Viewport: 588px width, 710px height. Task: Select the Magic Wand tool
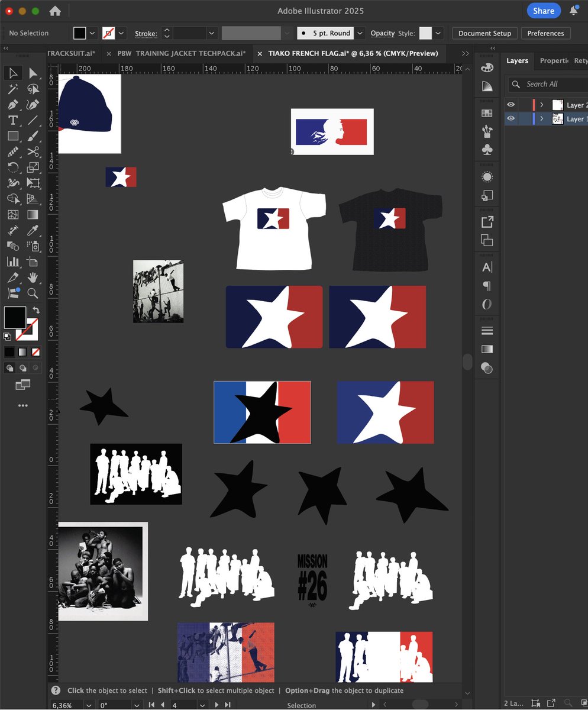[x=12, y=89]
